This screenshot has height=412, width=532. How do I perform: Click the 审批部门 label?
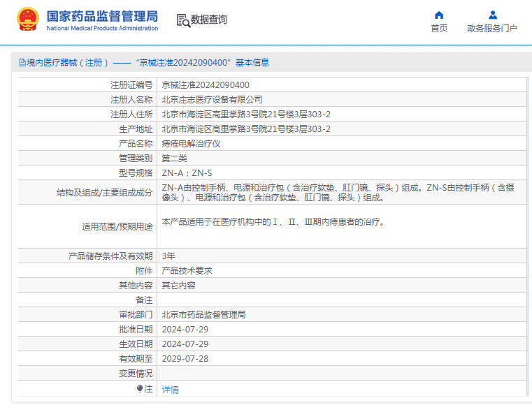(x=136, y=314)
